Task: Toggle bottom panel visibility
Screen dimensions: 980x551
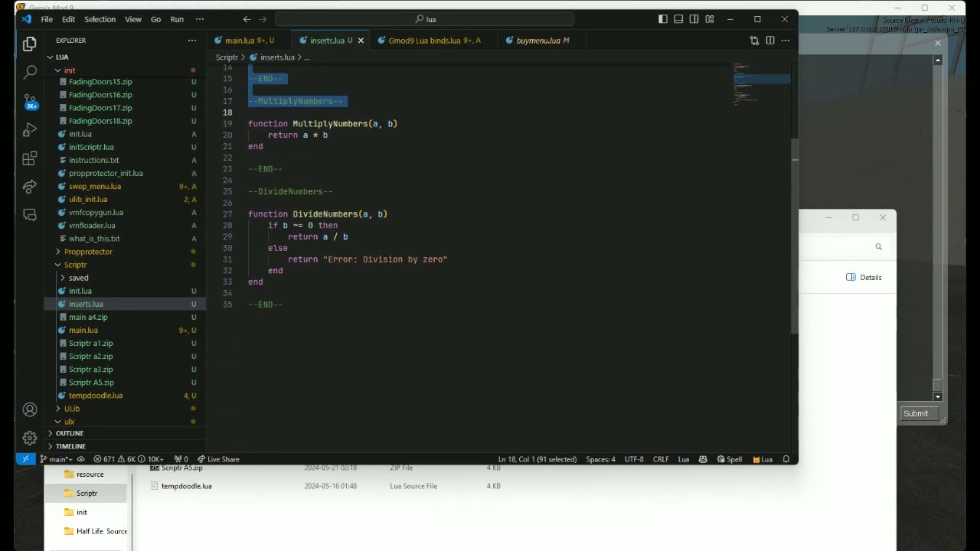Action: point(678,19)
